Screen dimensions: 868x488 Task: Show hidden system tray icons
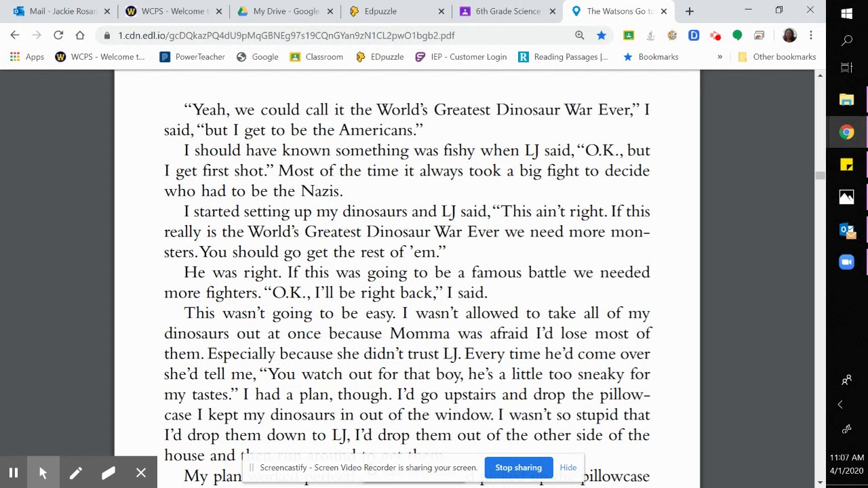point(840,405)
